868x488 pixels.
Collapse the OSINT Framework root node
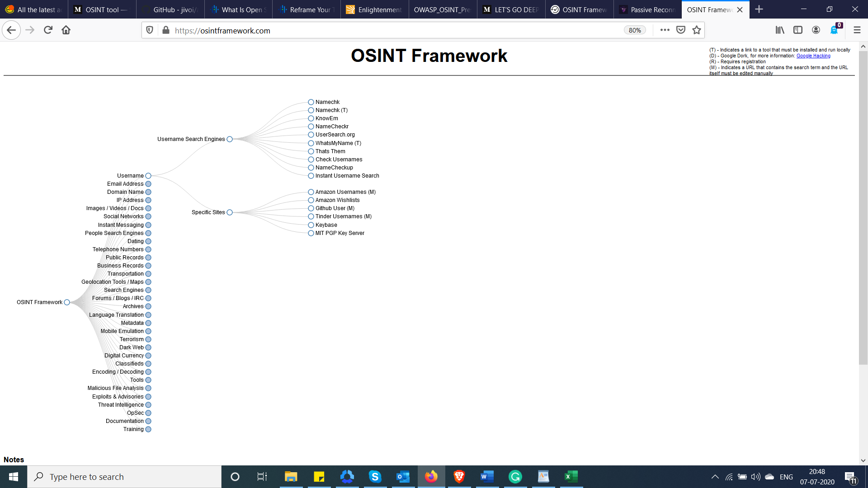pyautogui.click(x=67, y=302)
